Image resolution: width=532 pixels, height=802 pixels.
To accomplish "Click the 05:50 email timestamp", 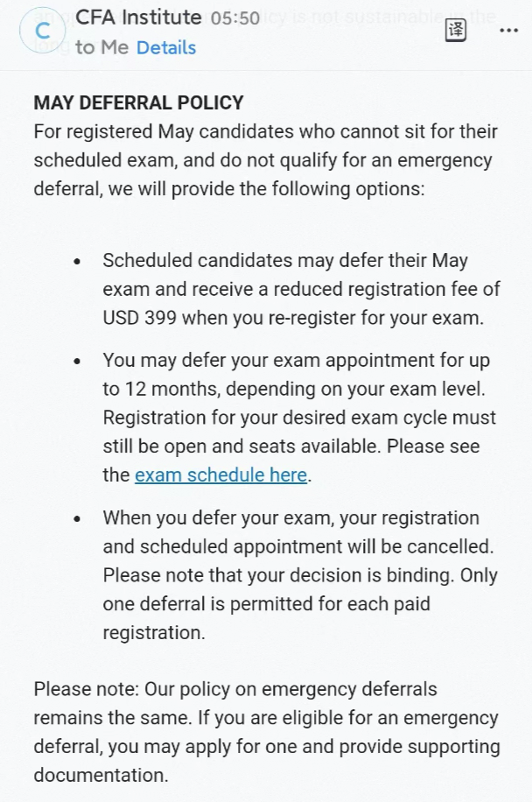I will 234,18.
